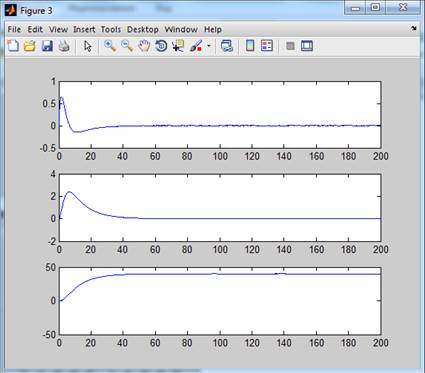Click the blue curve peak in top subplot
The image size is (425, 373).
tap(62, 97)
